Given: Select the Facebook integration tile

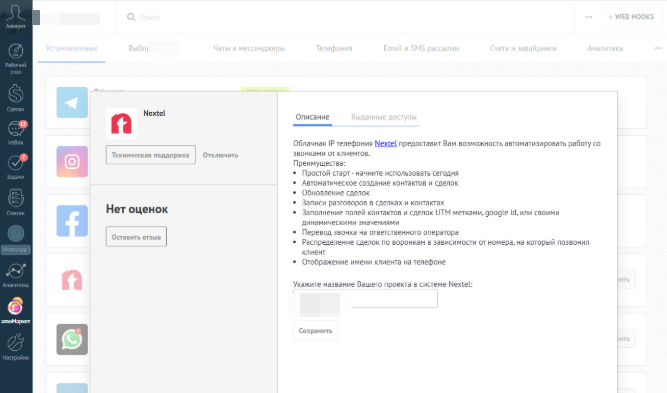Looking at the screenshot, I should tap(72, 221).
